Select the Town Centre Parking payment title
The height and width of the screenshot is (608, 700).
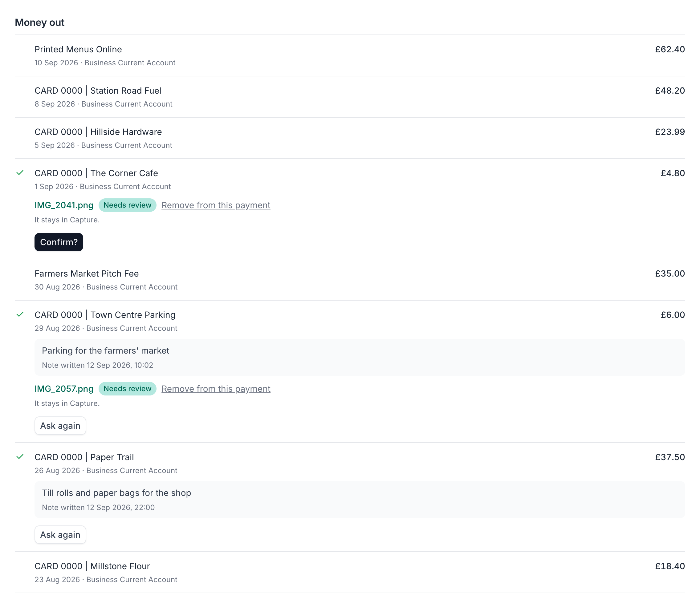[x=105, y=315]
